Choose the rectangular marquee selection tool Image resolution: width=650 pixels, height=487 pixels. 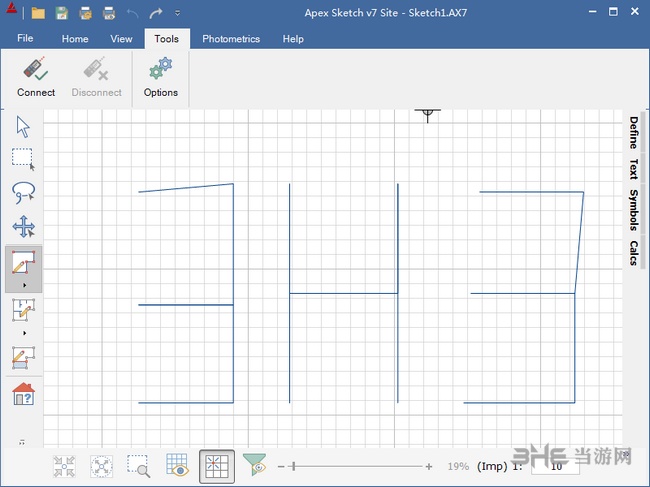(23, 159)
